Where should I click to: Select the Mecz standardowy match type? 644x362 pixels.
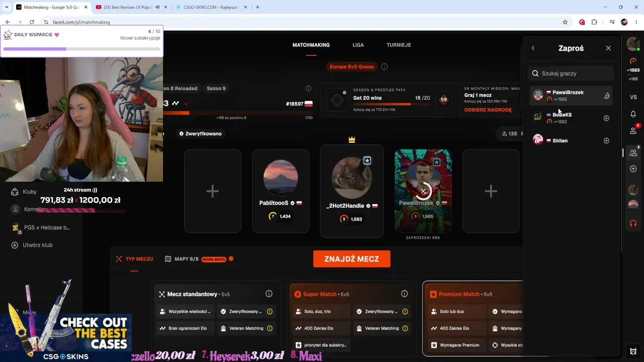[x=216, y=318]
